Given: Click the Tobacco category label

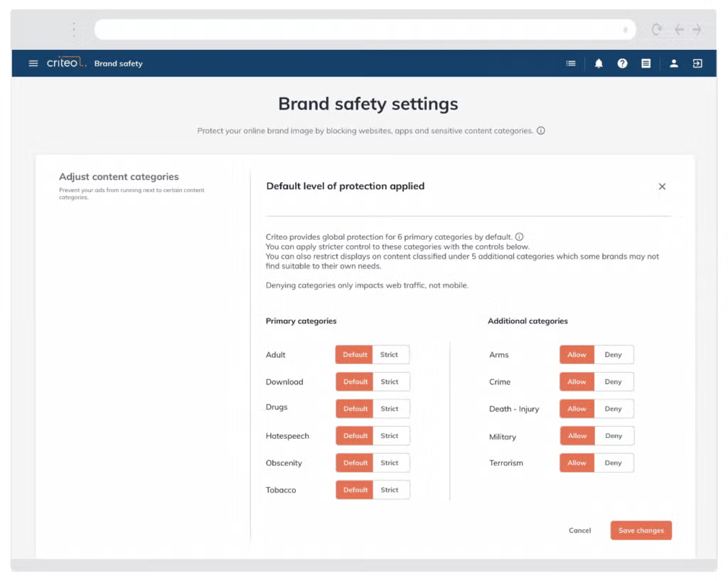Looking at the screenshot, I should (x=281, y=489).
